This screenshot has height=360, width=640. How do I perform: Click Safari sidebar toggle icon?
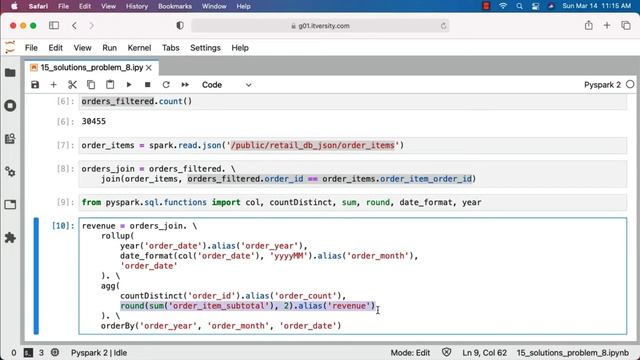[x=54, y=25]
